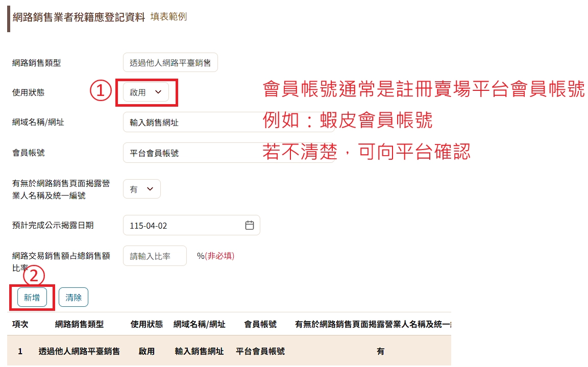This screenshot has width=588, height=367.
Task: Open the 有 disclosure dropdown
Action: [x=141, y=189]
